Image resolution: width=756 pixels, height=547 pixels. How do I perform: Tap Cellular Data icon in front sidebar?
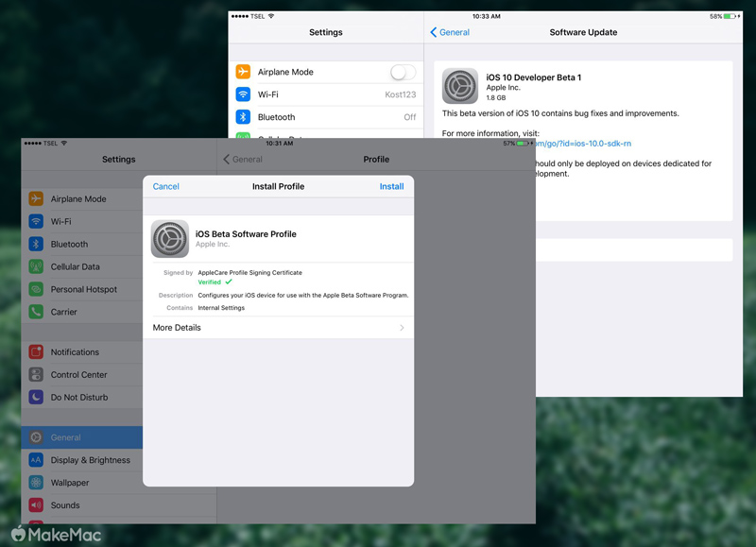(x=36, y=266)
